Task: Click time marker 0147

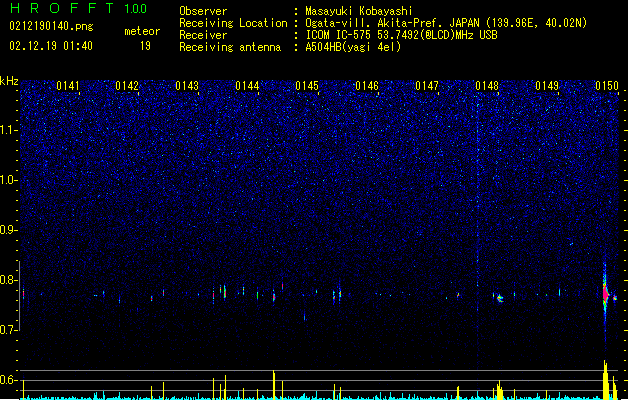Action: coord(427,86)
